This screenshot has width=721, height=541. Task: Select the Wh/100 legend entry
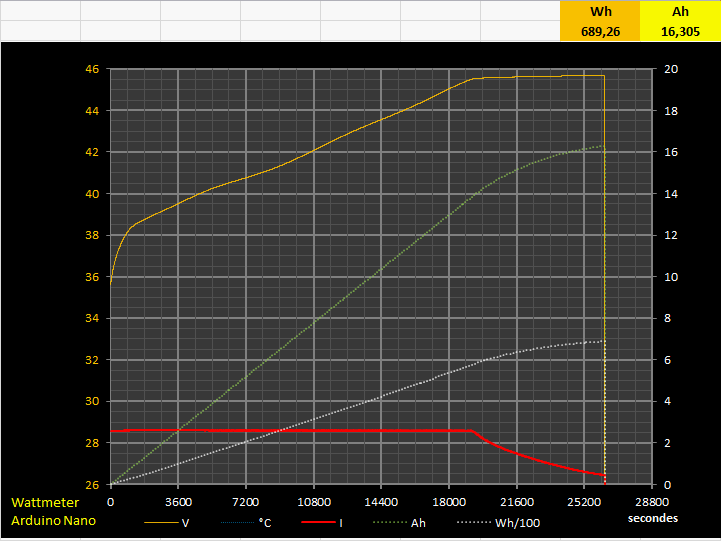(498, 523)
